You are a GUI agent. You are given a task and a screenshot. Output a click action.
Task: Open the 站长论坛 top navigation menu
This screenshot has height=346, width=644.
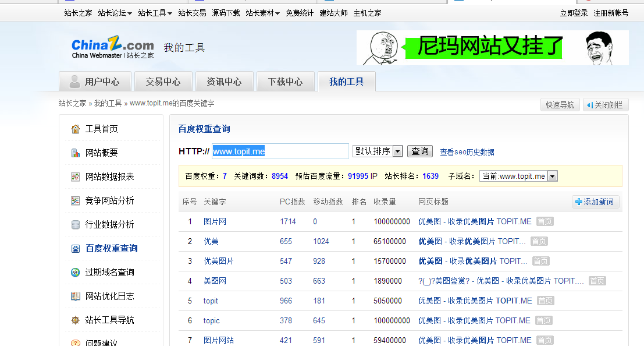click(115, 13)
